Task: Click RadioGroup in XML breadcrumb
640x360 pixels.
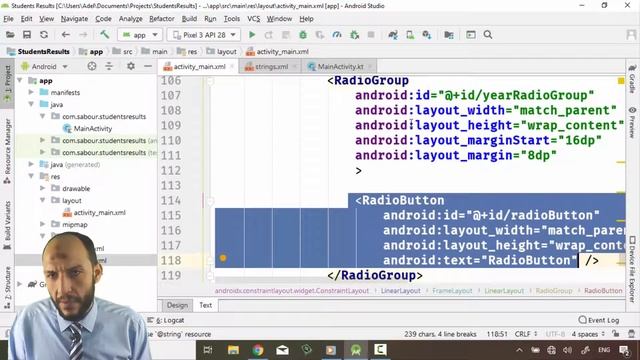Action: (x=554, y=291)
